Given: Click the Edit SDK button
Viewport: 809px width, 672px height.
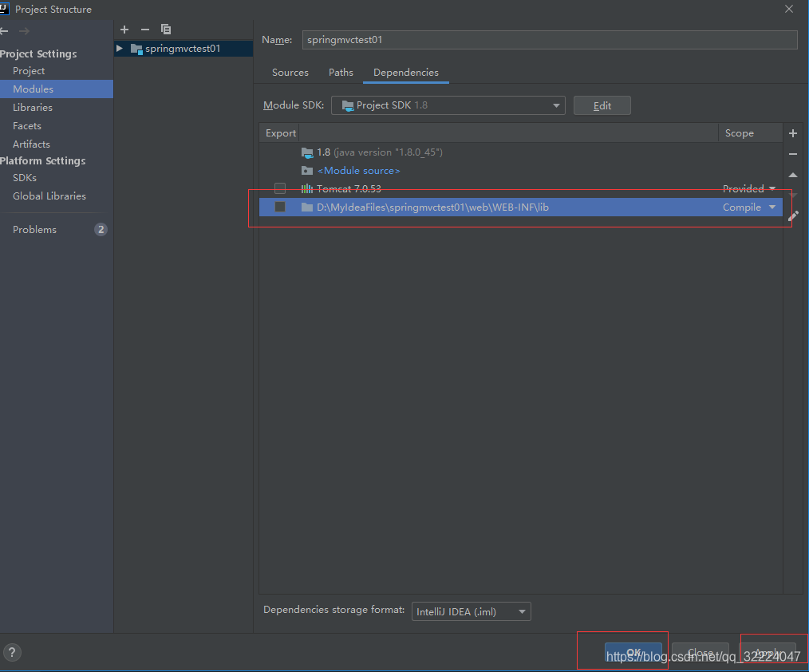Looking at the screenshot, I should (602, 105).
